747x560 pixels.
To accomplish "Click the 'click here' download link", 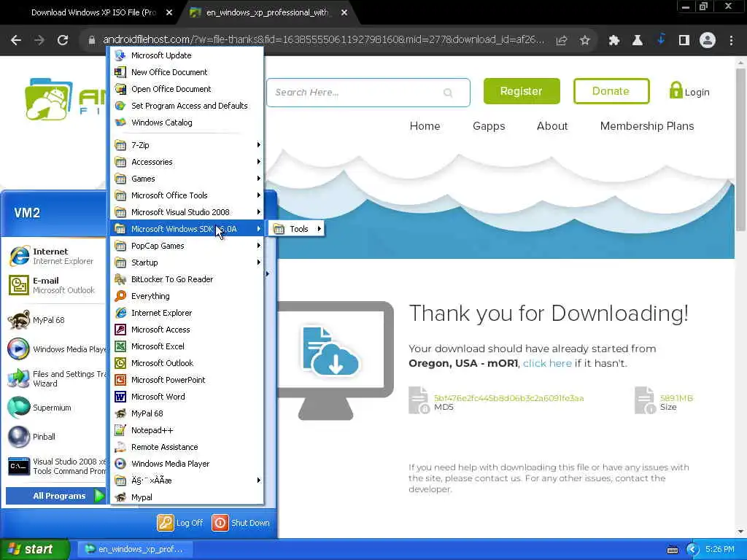I will point(547,363).
